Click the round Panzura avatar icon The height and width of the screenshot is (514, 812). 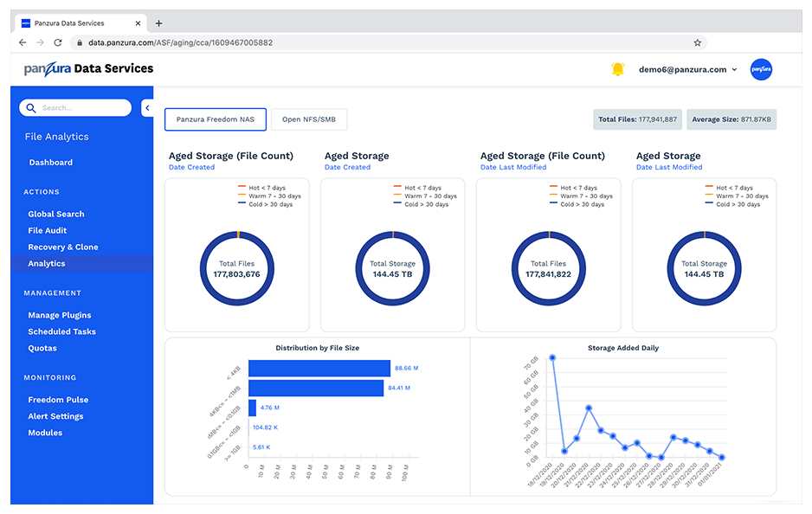pos(761,69)
